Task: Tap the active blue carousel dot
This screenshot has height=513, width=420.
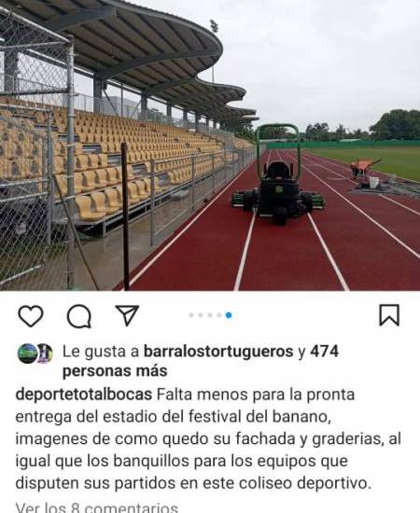Action: pyautogui.click(x=229, y=315)
